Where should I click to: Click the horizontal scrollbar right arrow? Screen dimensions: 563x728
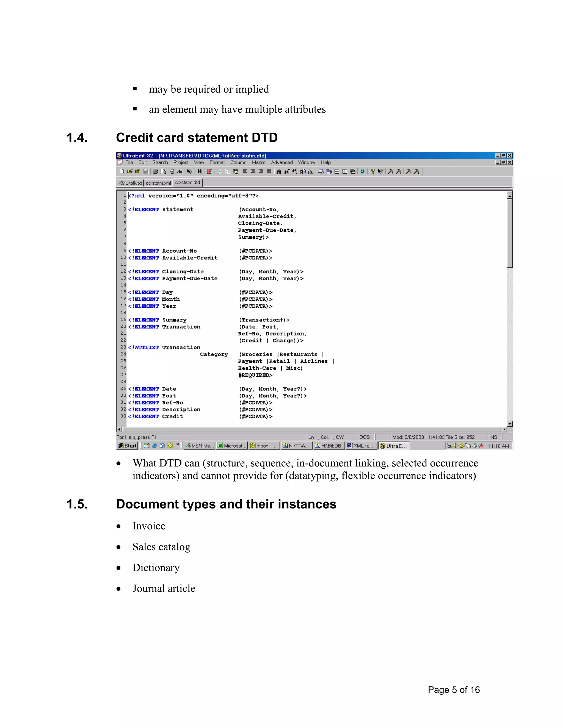(504, 429)
